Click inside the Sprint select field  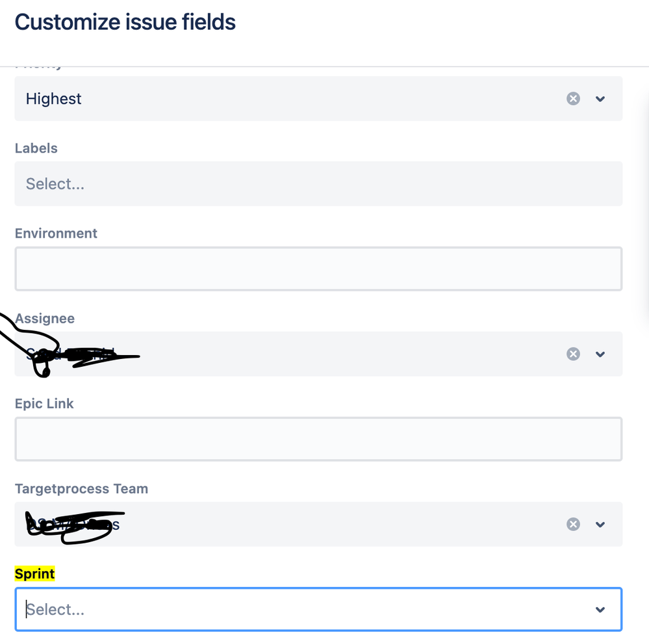318,609
